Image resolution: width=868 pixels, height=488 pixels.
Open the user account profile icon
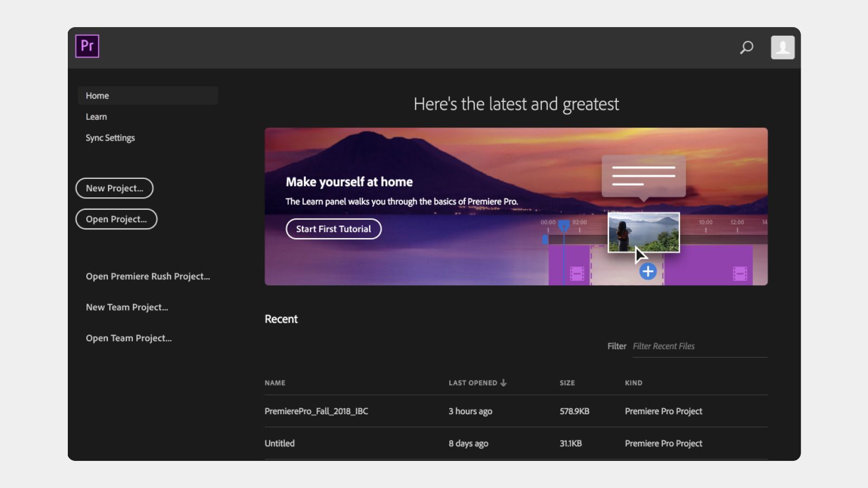(782, 47)
